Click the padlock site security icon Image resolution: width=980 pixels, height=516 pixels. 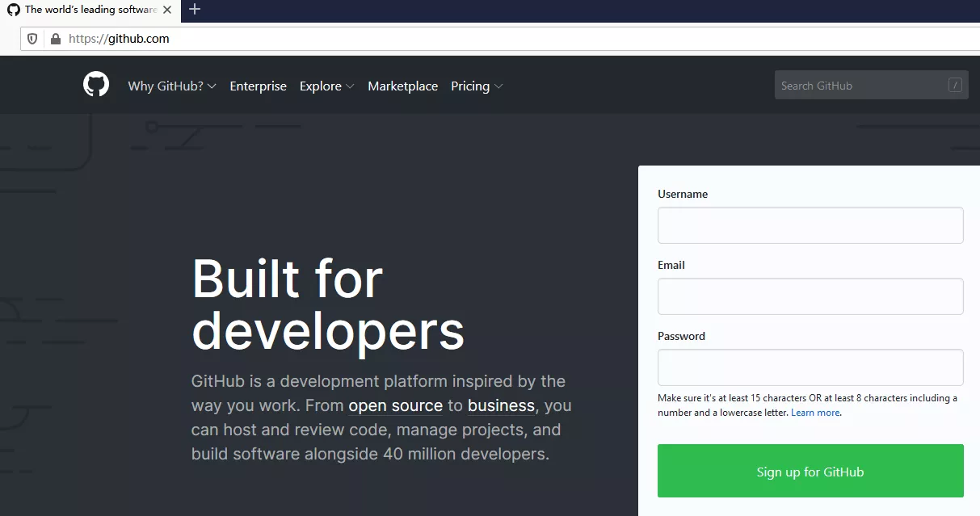click(x=56, y=39)
